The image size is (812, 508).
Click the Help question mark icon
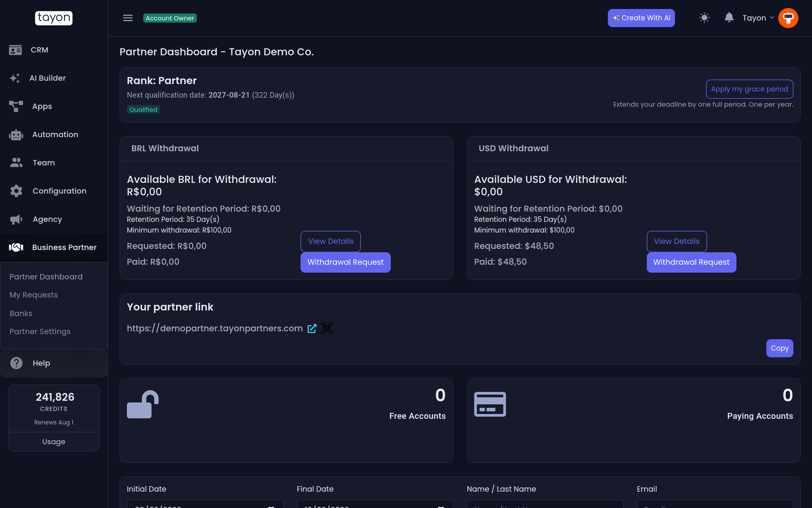16,363
